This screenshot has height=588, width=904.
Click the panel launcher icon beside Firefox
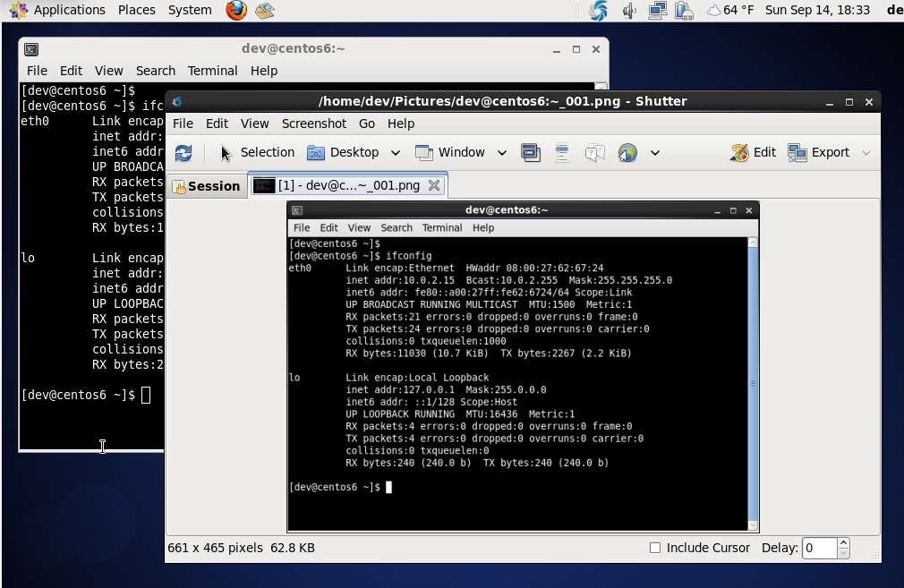265,11
